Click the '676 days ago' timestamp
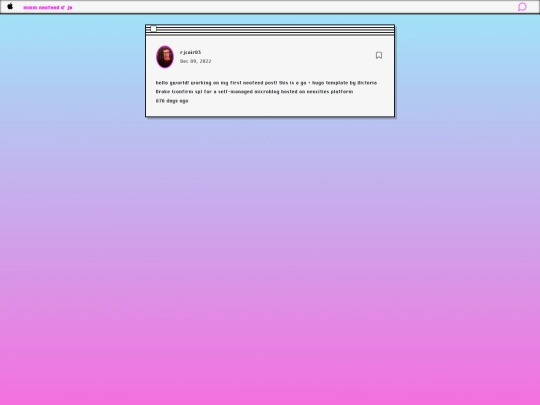Image resolution: width=540 pixels, height=405 pixels. point(172,101)
